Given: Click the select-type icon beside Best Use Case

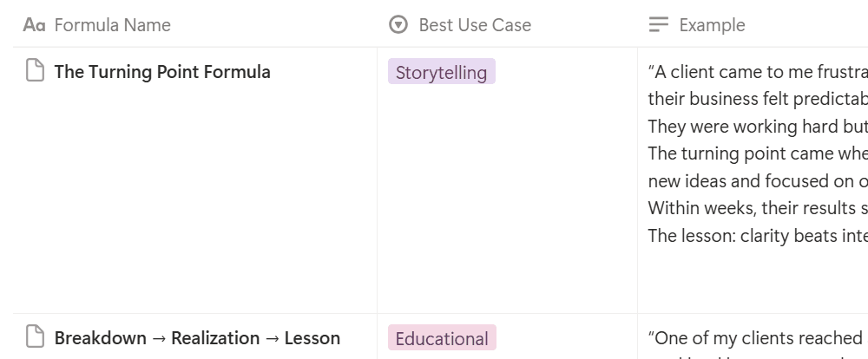Looking at the screenshot, I should (398, 25).
